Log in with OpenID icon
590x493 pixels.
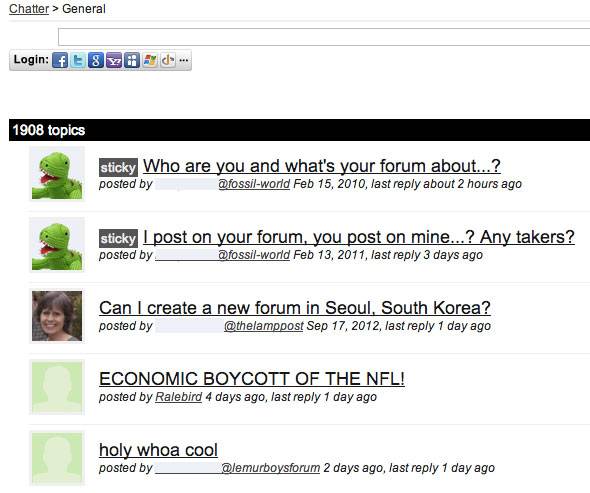(168, 60)
